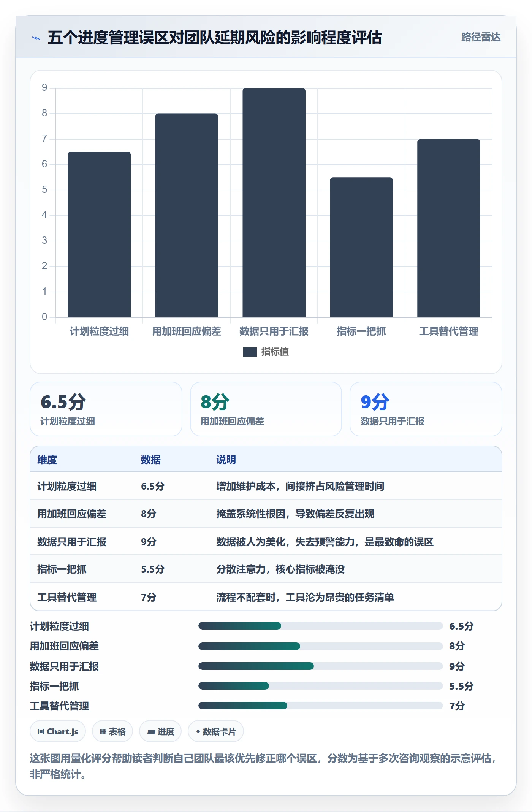The width and height of the screenshot is (532, 812).
Task: Click the lightning icon beside the title
Action: coord(36,38)
